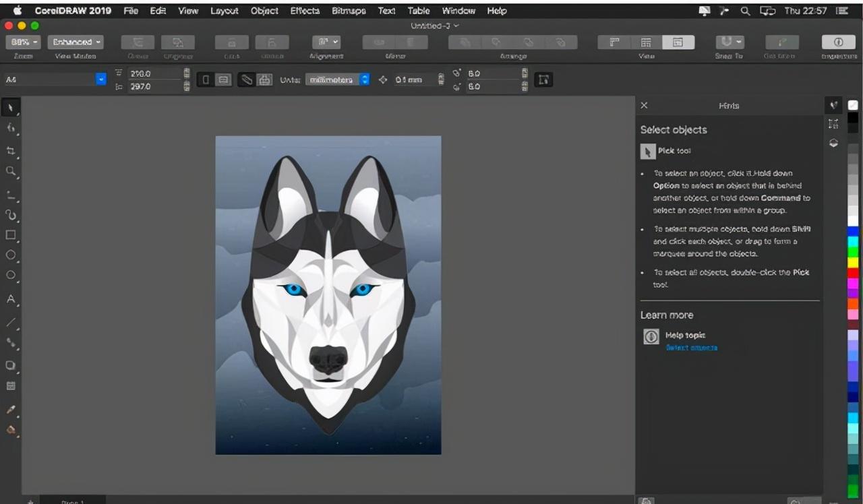The image size is (863, 504).
Task: Click the nudge distance icon
Action: click(383, 80)
